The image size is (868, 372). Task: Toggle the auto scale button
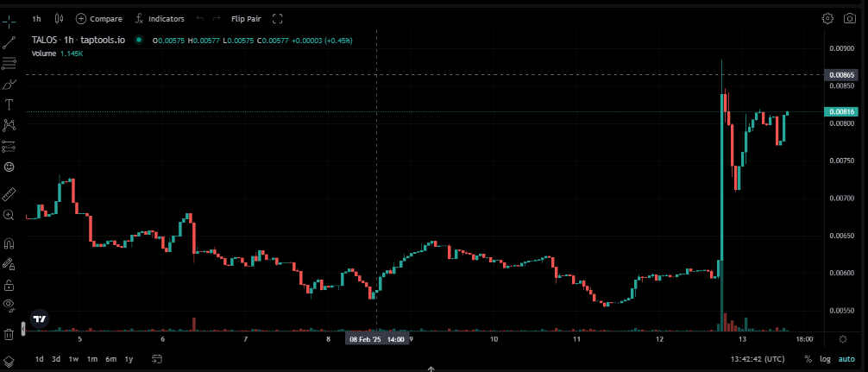pyautogui.click(x=846, y=359)
